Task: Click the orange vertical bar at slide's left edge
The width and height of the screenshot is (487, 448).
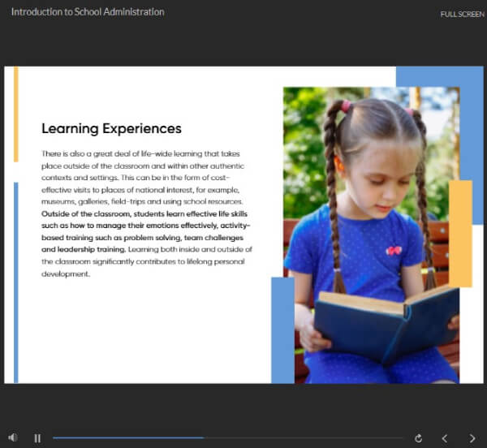Action: [x=16, y=114]
